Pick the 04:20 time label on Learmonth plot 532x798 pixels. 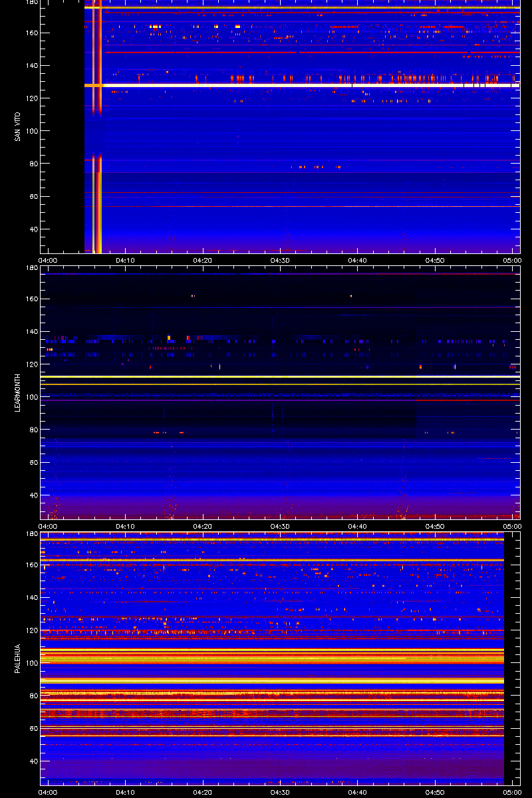click(x=203, y=526)
